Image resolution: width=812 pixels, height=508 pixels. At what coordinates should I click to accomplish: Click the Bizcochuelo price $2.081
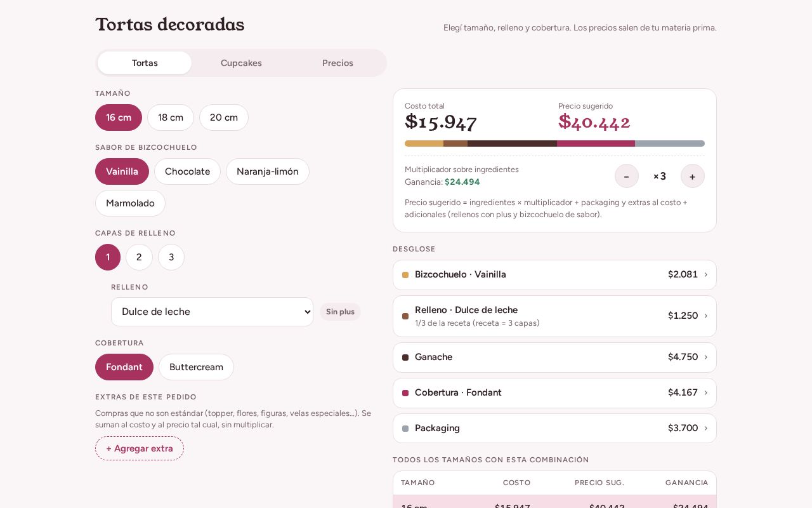(x=683, y=275)
